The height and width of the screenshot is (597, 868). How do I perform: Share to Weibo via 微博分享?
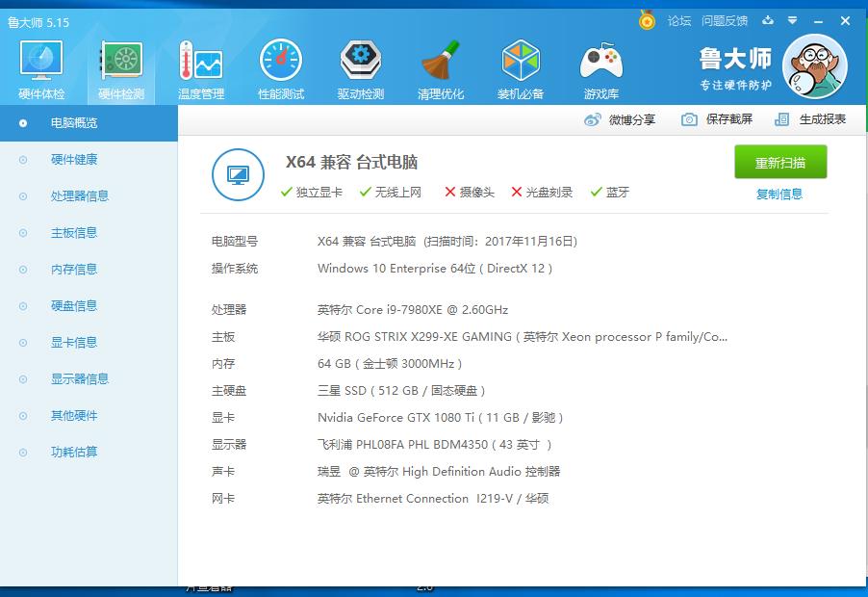click(620, 119)
